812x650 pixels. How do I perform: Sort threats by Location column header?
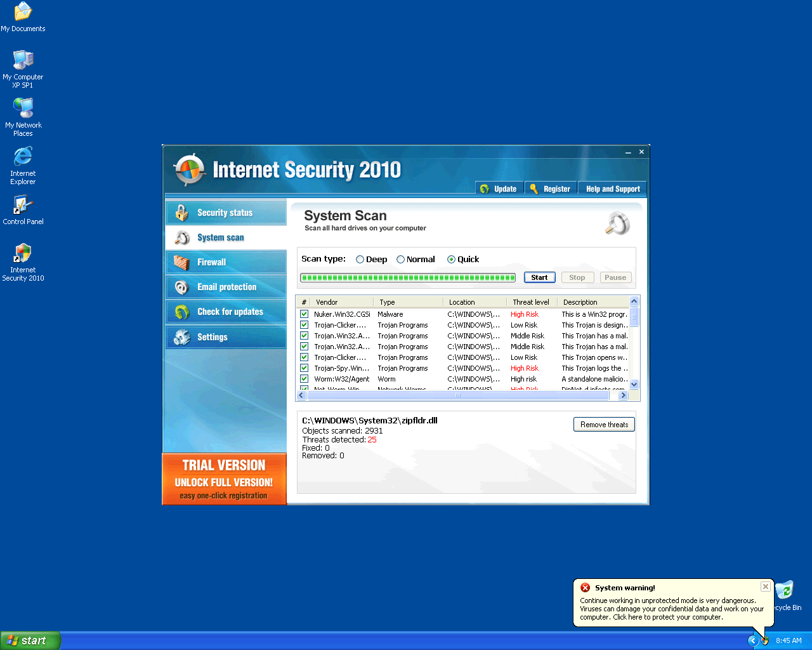pos(475,302)
